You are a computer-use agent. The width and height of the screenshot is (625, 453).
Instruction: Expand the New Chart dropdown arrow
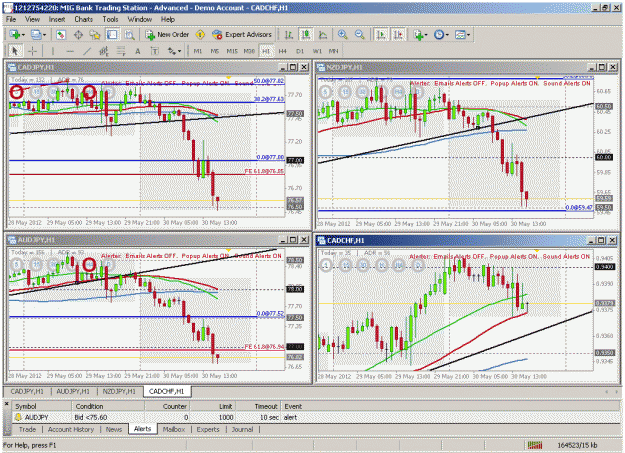24,35
